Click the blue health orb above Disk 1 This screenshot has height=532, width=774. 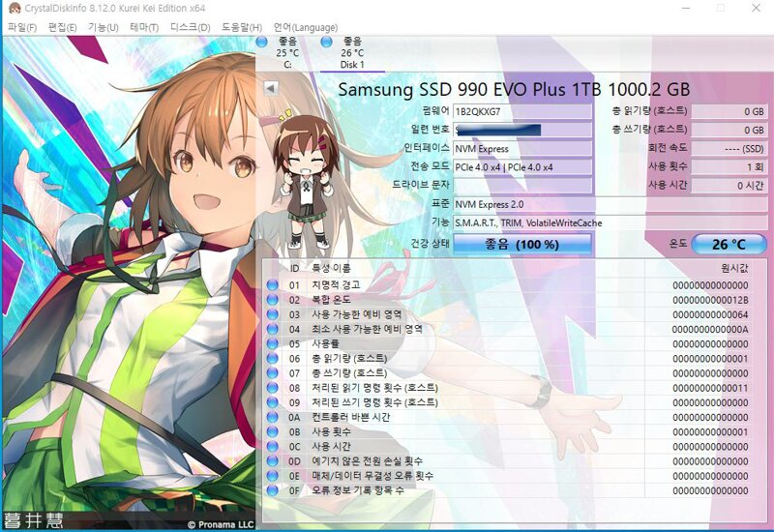click(x=326, y=42)
